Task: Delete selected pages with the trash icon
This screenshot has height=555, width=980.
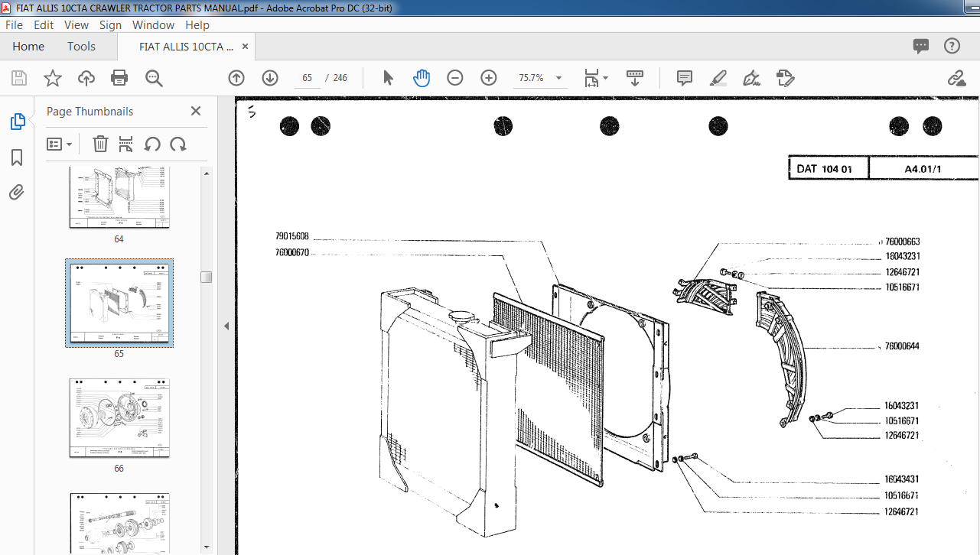Action: click(x=100, y=144)
